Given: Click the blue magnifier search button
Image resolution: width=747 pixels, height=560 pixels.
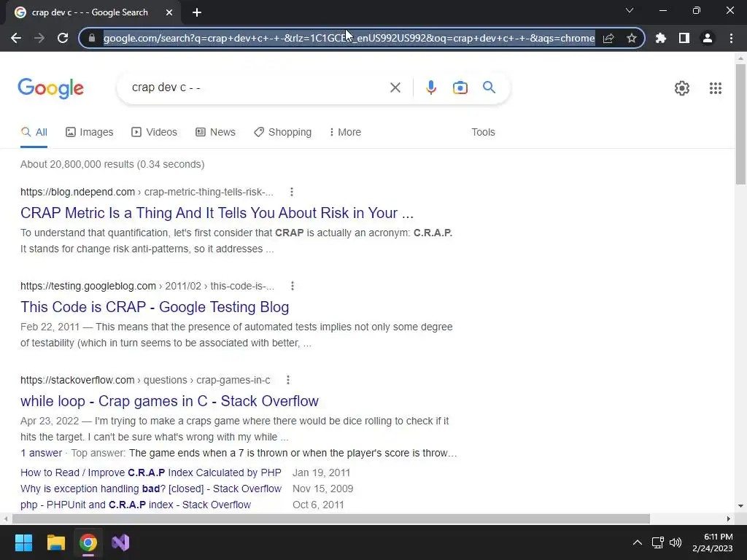Looking at the screenshot, I should tap(489, 87).
